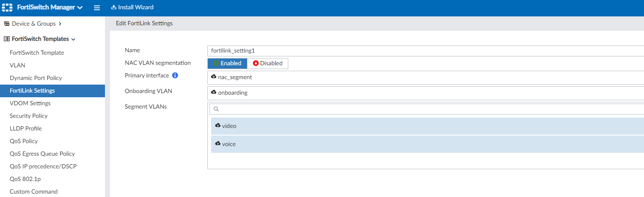644x197 pixels.
Task: Open Custom Command page
Action: pyautogui.click(x=34, y=192)
